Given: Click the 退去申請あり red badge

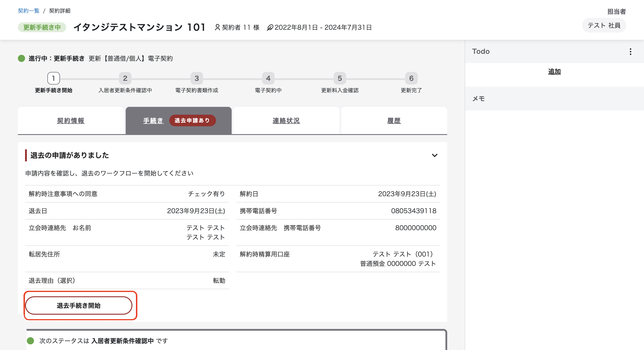Looking at the screenshot, I should pyautogui.click(x=192, y=120).
